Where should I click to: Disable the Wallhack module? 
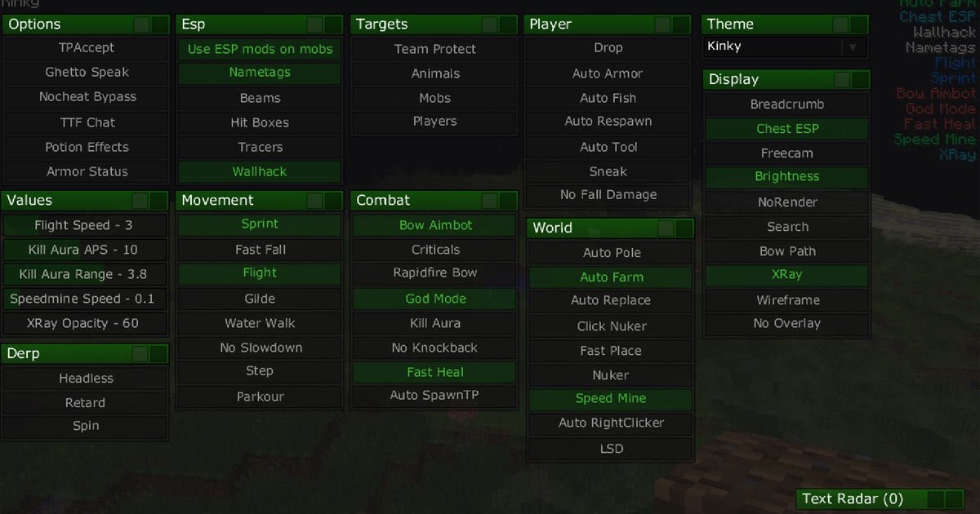pos(260,172)
